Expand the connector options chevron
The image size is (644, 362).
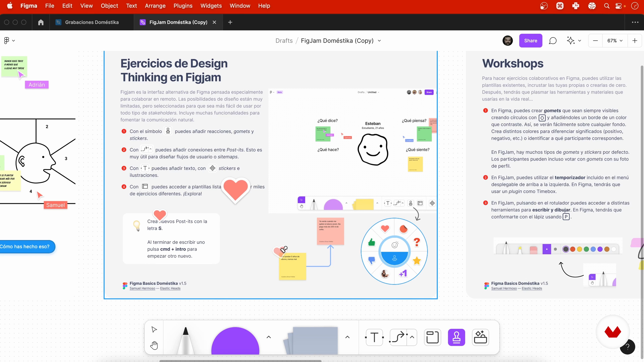[412, 337]
